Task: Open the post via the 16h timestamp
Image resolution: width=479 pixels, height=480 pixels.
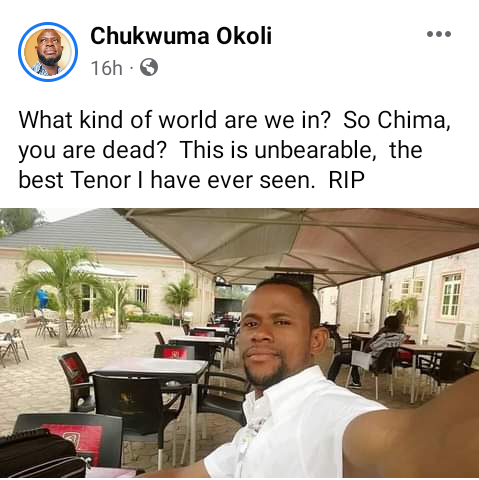Action: [x=107, y=68]
